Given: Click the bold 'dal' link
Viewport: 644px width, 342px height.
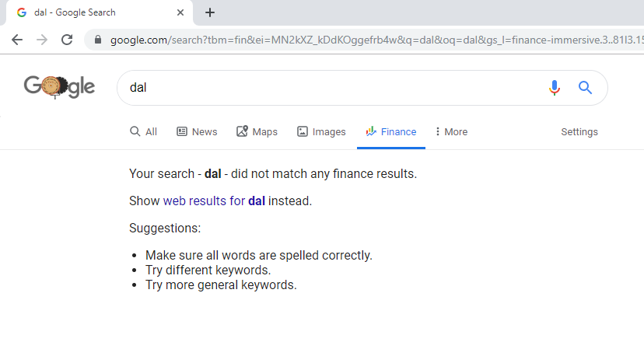Looking at the screenshot, I should [257, 201].
